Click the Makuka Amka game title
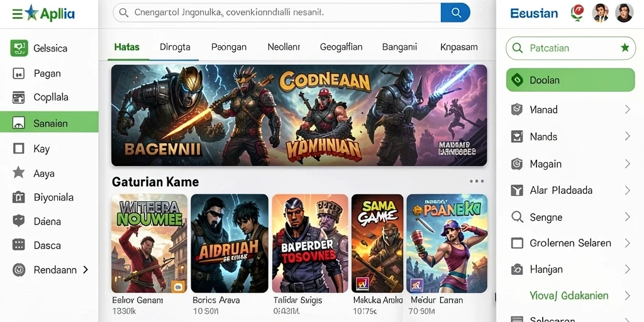644x322 pixels. pyautogui.click(x=378, y=300)
